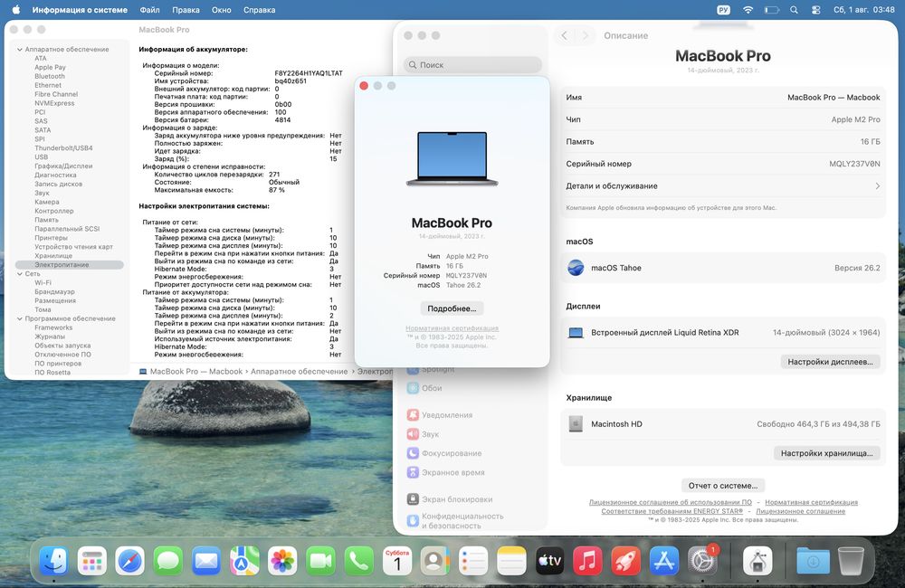Open Обои in the settings sidebar
This screenshot has width=905, height=588.
424,388
